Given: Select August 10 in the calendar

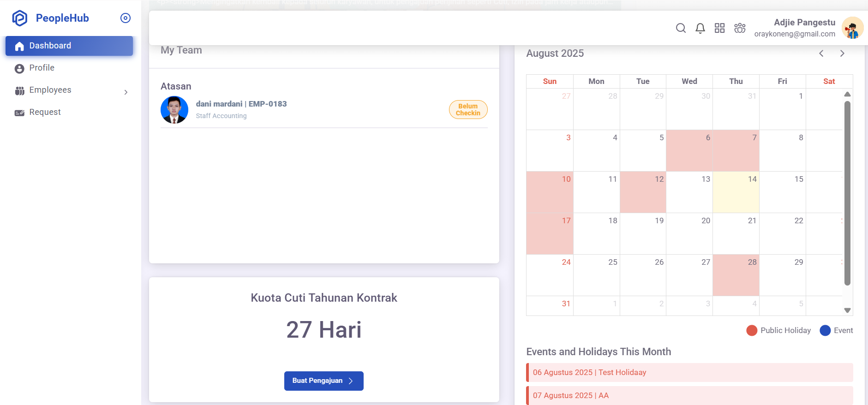Looking at the screenshot, I should pyautogui.click(x=550, y=192).
